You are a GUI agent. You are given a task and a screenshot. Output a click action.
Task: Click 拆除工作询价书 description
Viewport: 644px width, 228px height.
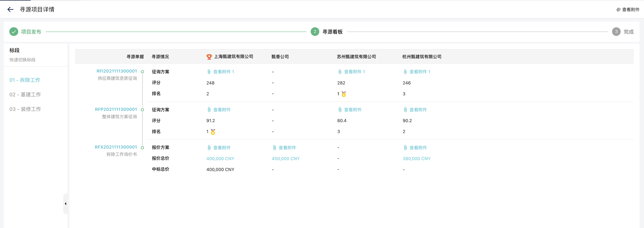click(122, 154)
